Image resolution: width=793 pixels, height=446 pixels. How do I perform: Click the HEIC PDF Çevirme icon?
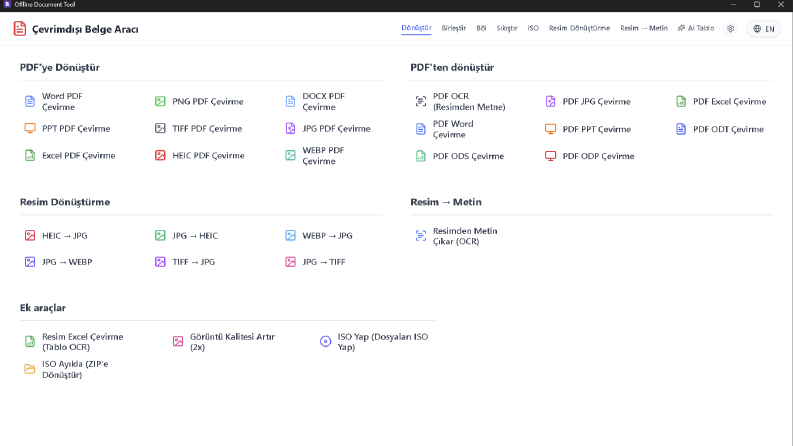pyautogui.click(x=160, y=155)
